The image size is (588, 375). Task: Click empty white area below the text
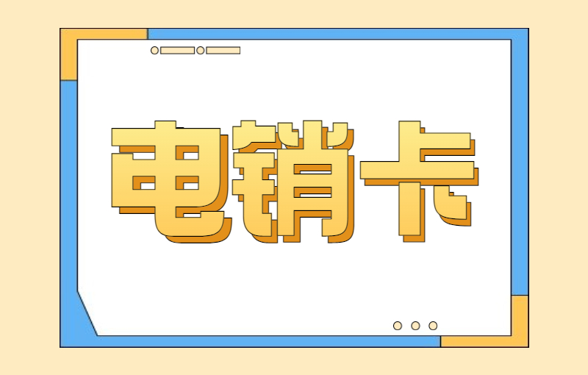click(294, 287)
